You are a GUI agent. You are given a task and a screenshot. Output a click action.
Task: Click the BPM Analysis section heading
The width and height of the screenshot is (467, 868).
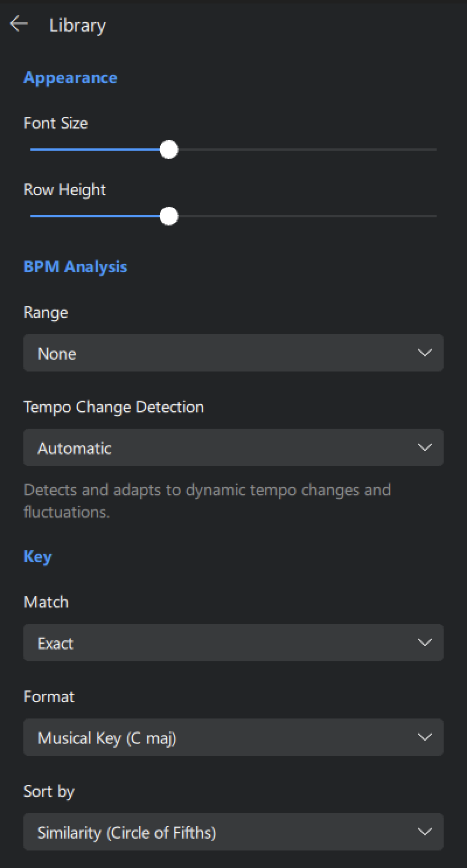pyautogui.click(x=75, y=266)
